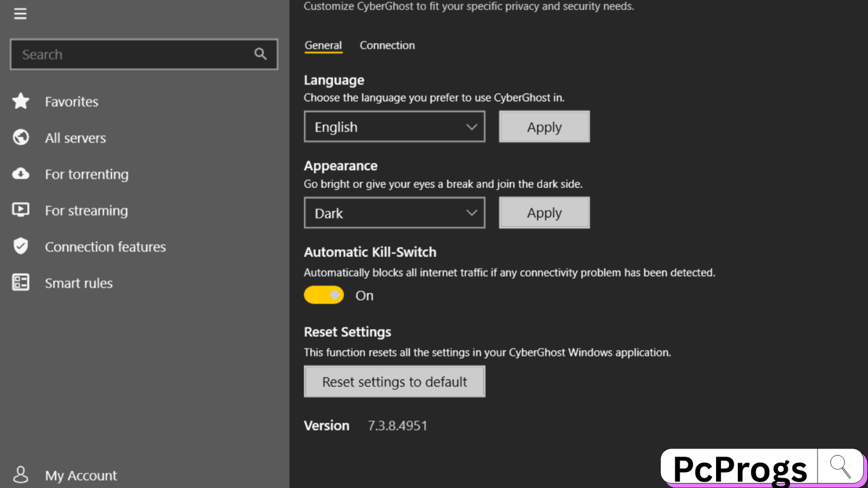Image resolution: width=868 pixels, height=488 pixels.
Task: Click the Kill-Switch On status label
Action: pos(365,296)
